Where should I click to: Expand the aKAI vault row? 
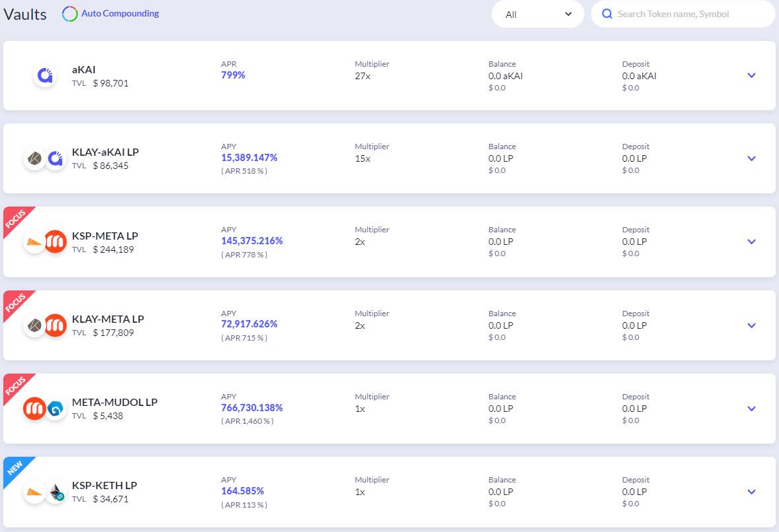point(751,75)
